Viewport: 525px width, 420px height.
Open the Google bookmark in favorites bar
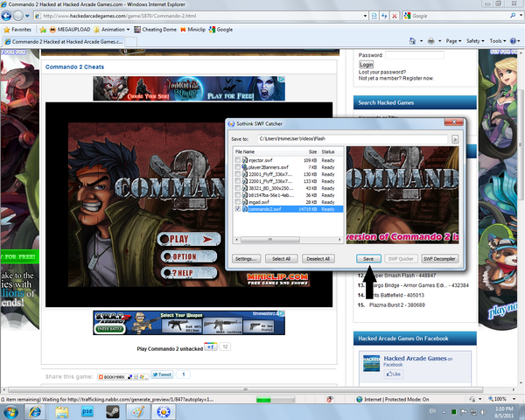click(220, 30)
